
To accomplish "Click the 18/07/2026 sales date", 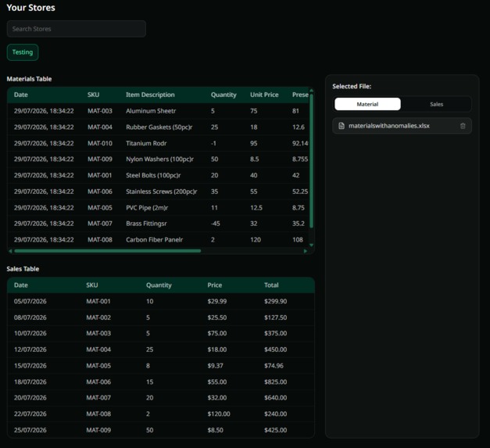I will [30, 382].
